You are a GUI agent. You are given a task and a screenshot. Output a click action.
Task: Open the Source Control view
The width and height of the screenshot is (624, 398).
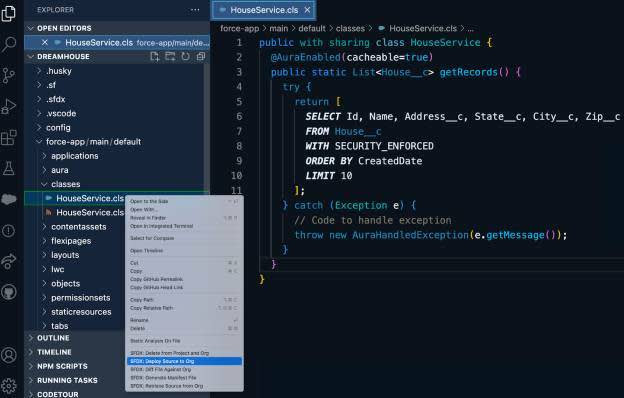coord(9,75)
